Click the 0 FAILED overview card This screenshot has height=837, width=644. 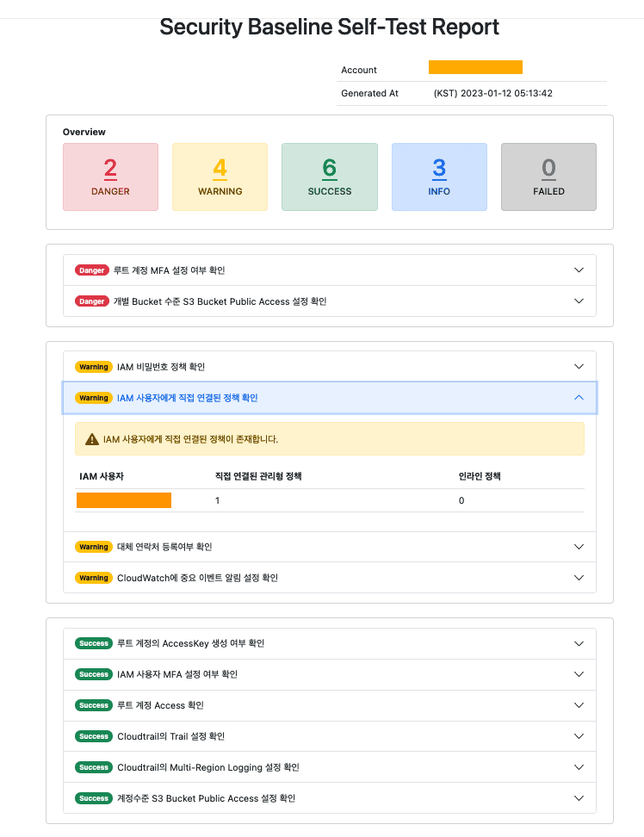click(x=548, y=177)
